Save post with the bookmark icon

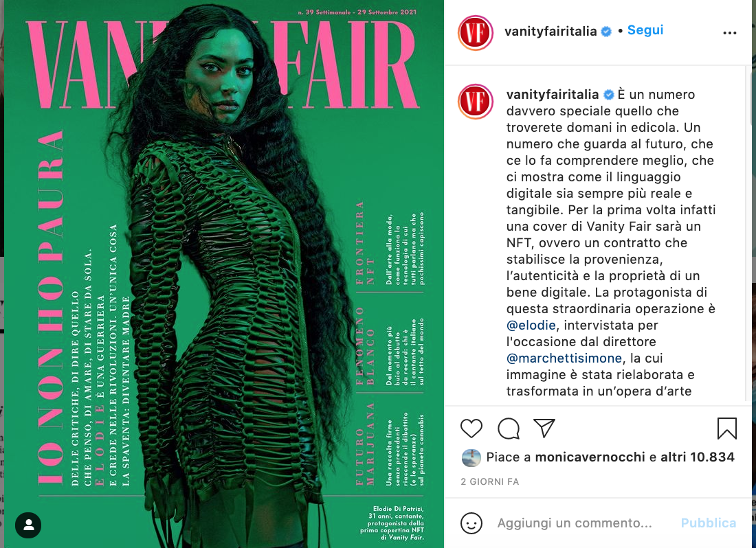726,428
